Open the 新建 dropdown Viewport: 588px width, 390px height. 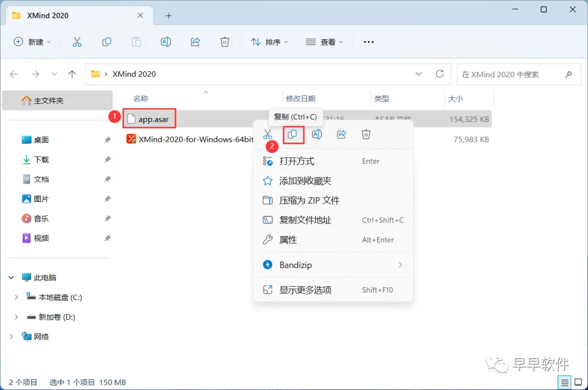click(32, 42)
